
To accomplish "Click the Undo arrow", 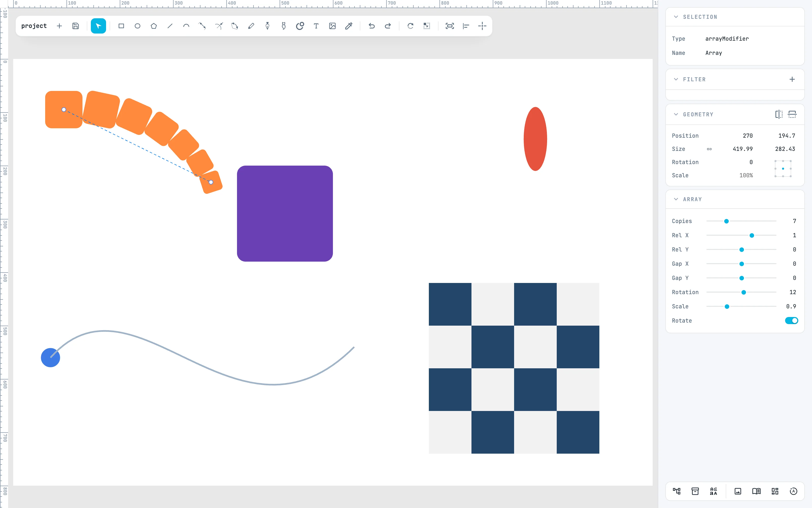I will pyautogui.click(x=371, y=26).
